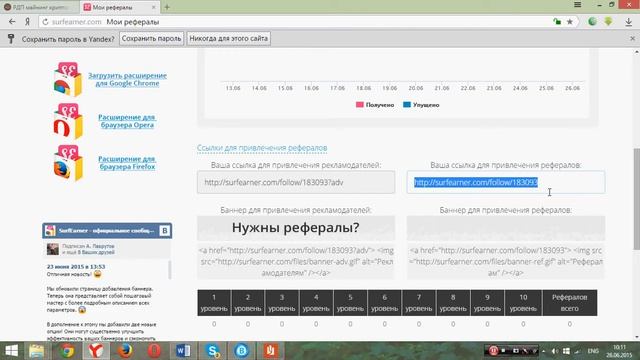This screenshot has height=360, width=640.
Task: Open the browser downloads arrow icon
Action: click(x=629, y=22)
